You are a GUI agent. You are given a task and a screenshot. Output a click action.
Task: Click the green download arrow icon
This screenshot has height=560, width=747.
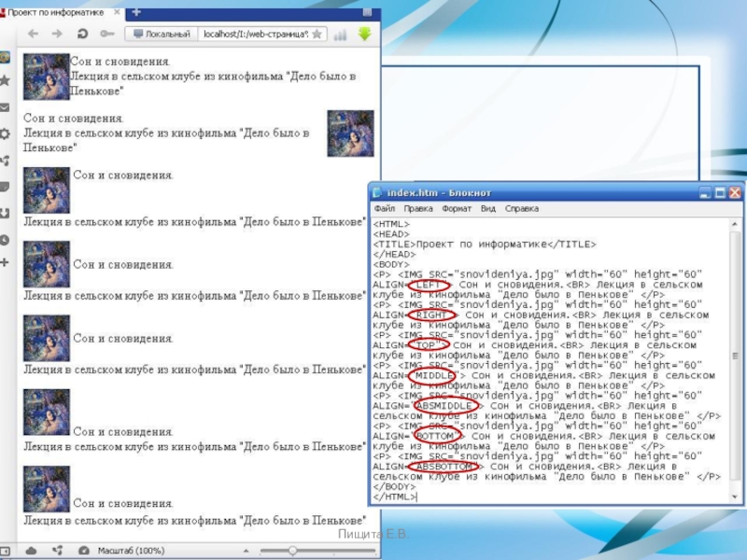(364, 34)
